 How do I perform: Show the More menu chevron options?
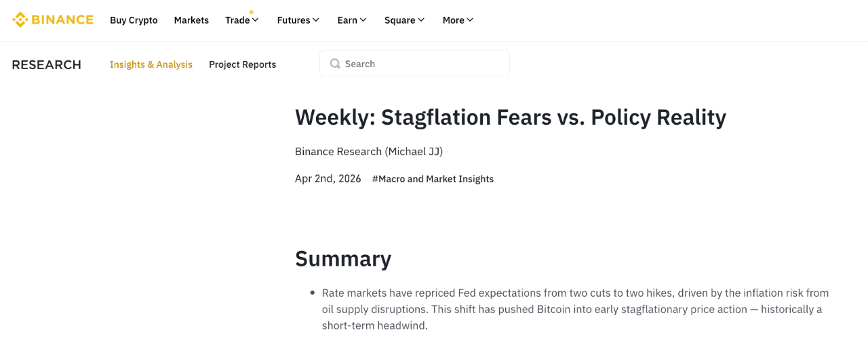coord(471,20)
